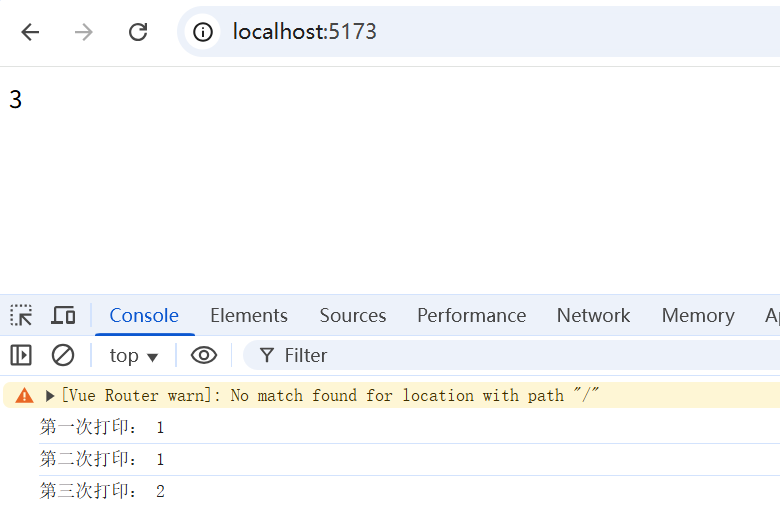Image resolution: width=780 pixels, height=513 pixels.
Task: Clear the console output
Action: point(63,355)
